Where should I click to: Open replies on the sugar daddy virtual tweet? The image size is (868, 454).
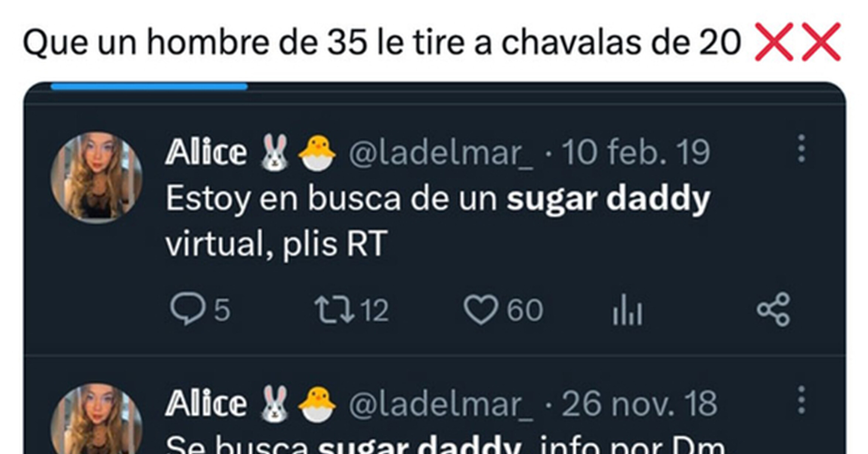click(x=200, y=309)
